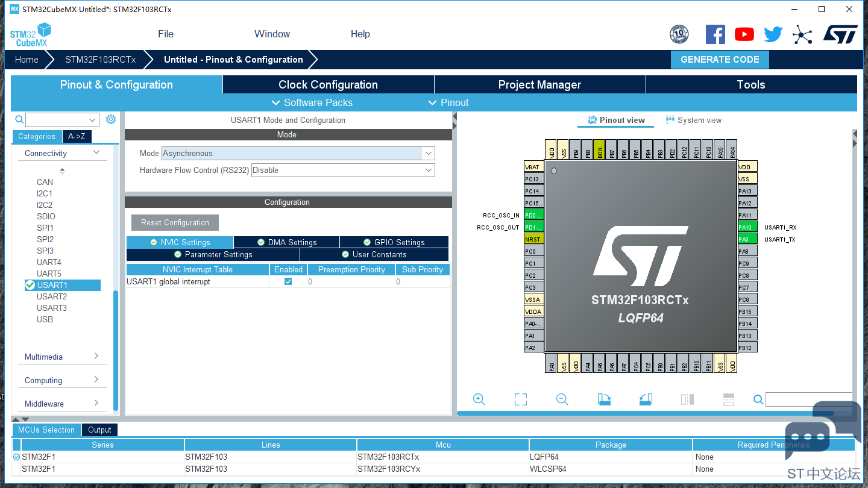The width and height of the screenshot is (868, 488).
Task: Click the PD1 oscillator output pin
Action: pos(534,227)
